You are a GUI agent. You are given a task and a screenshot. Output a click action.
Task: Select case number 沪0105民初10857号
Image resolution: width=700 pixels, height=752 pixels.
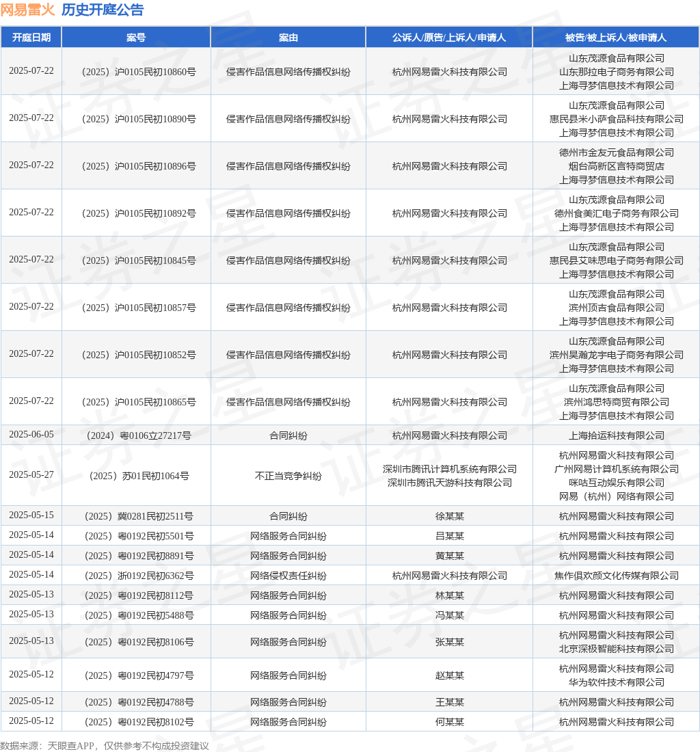139,308
